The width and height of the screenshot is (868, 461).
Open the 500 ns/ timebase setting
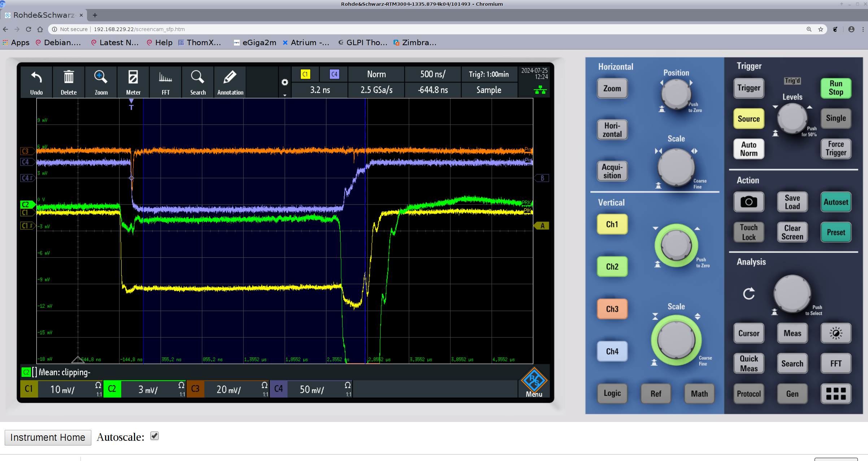433,74
